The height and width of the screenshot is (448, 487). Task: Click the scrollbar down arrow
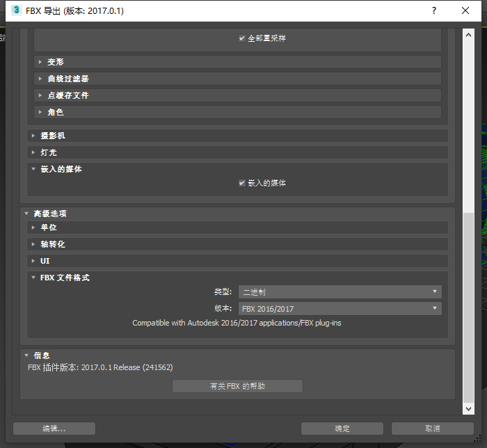point(468,408)
